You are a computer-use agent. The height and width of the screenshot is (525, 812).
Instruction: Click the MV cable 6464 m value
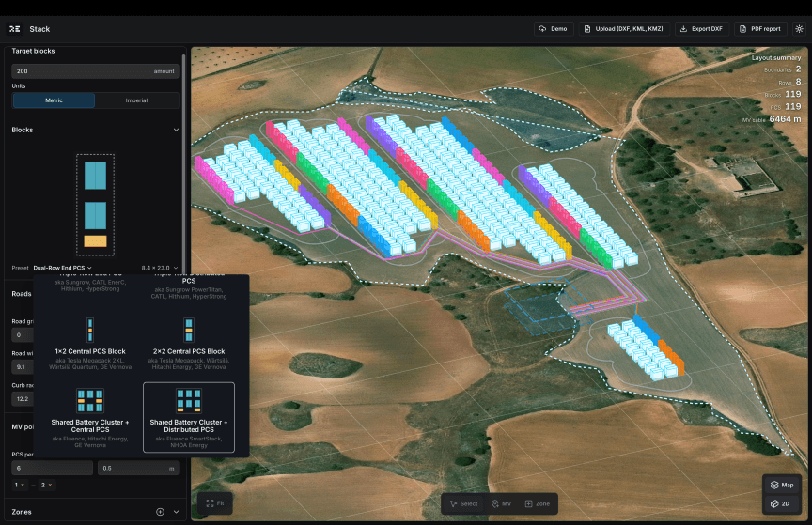click(785, 119)
